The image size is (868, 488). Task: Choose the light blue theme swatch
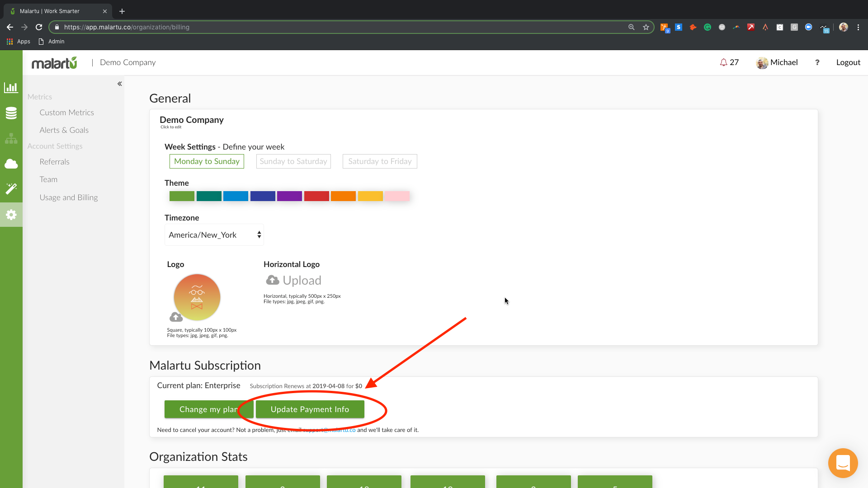pyautogui.click(x=236, y=196)
